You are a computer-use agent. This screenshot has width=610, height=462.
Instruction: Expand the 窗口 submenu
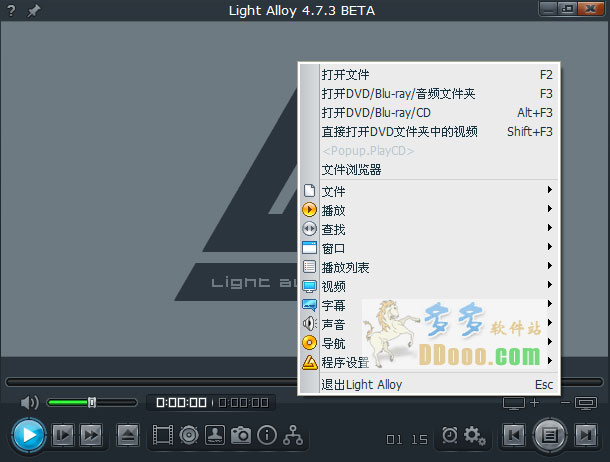click(429, 248)
